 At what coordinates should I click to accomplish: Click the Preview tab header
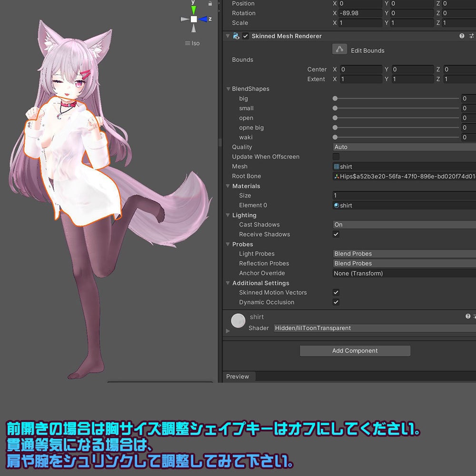coord(238,377)
